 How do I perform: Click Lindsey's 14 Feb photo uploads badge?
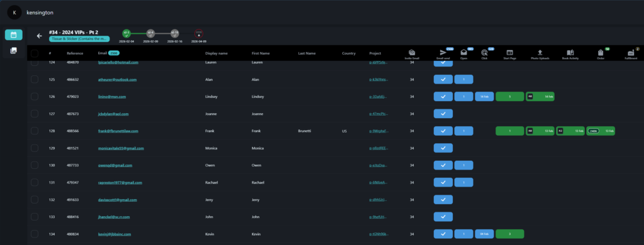(x=540, y=97)
